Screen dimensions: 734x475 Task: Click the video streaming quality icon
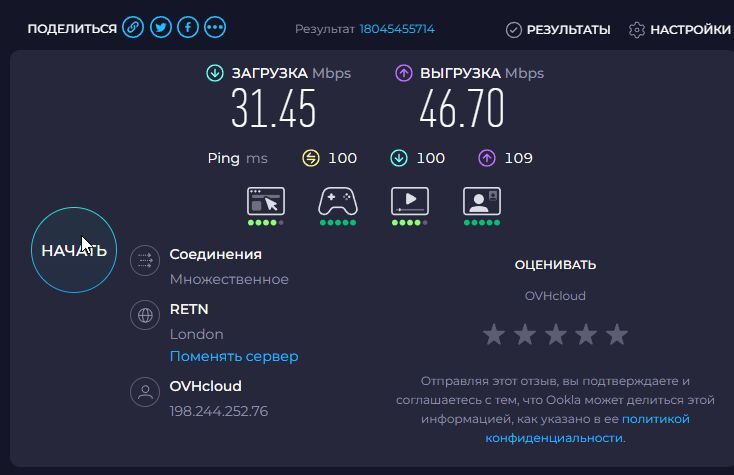[x=410, y=201]
